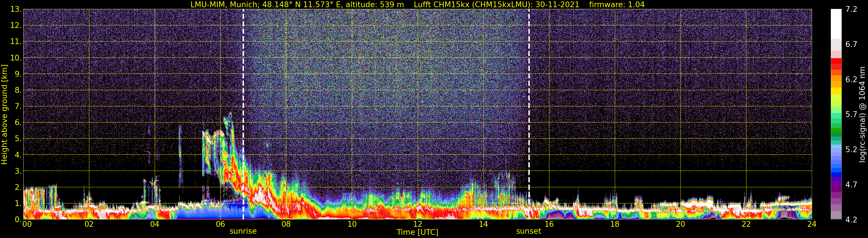Click the 5. height axis tick label
Image resolution: width=868 pixels, height=238 pixels.
click(18, 139)
